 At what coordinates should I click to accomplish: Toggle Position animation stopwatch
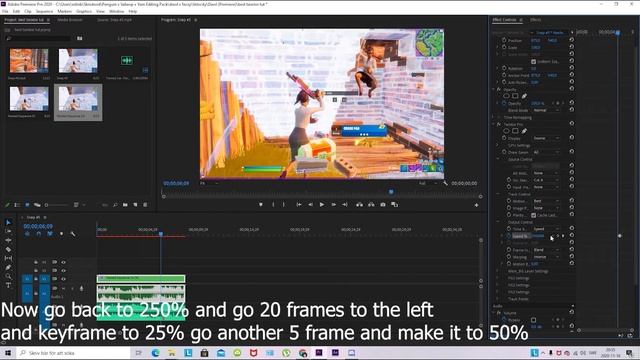tap(504, 40)
